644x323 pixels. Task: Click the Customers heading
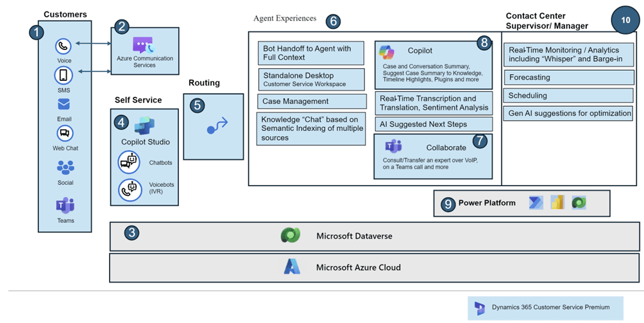click(x=65, y=14)
